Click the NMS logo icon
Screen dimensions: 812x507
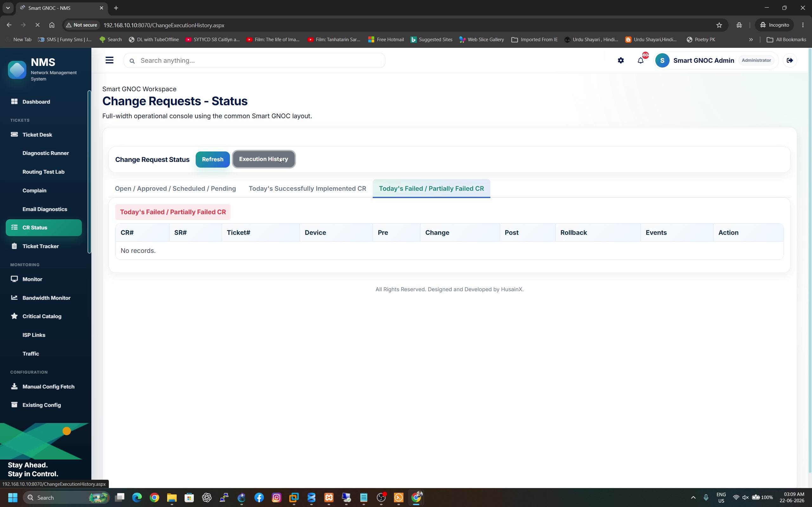coord(17,70)
